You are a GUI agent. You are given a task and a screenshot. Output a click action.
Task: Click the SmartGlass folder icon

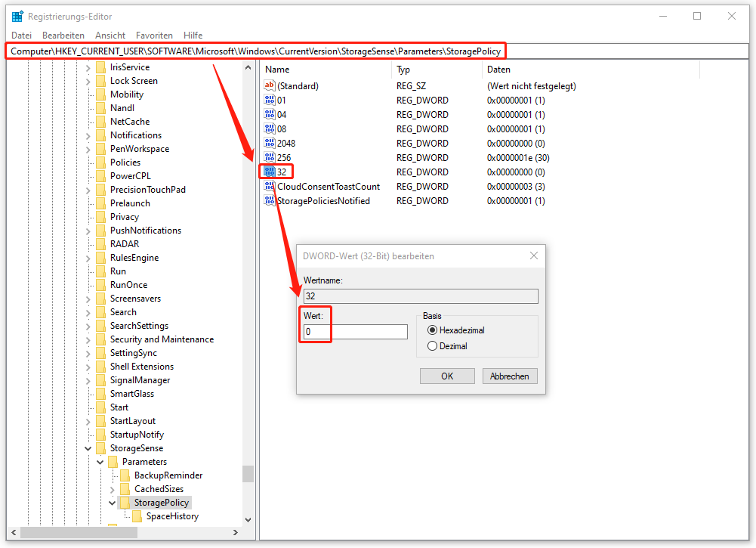100,394
